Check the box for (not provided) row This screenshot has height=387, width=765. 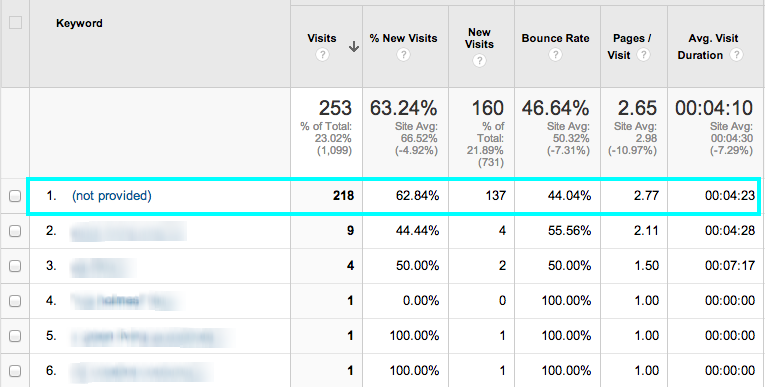coord(15,196)
